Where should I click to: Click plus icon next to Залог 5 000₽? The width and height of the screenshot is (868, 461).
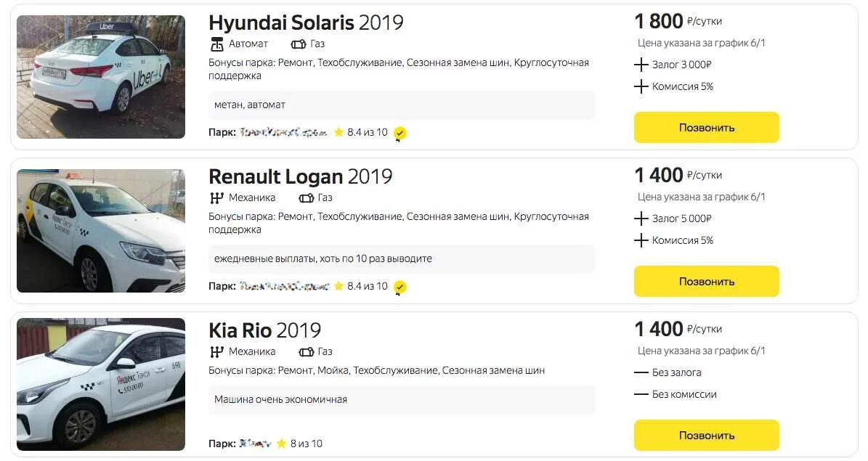tap(641, 219)
